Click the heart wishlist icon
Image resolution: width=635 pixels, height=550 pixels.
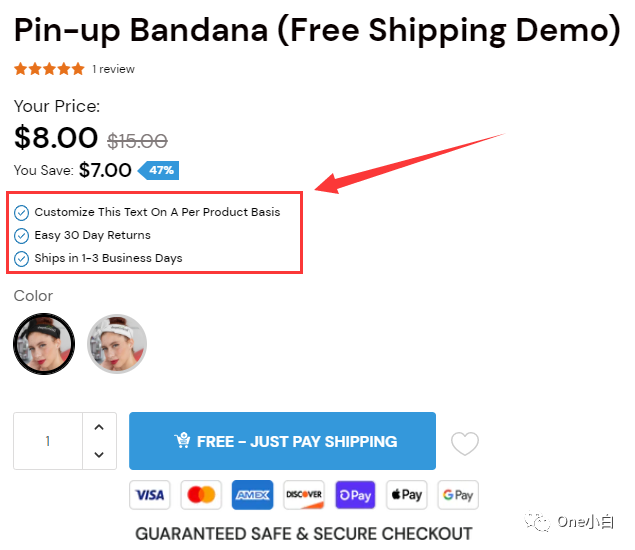465,443
